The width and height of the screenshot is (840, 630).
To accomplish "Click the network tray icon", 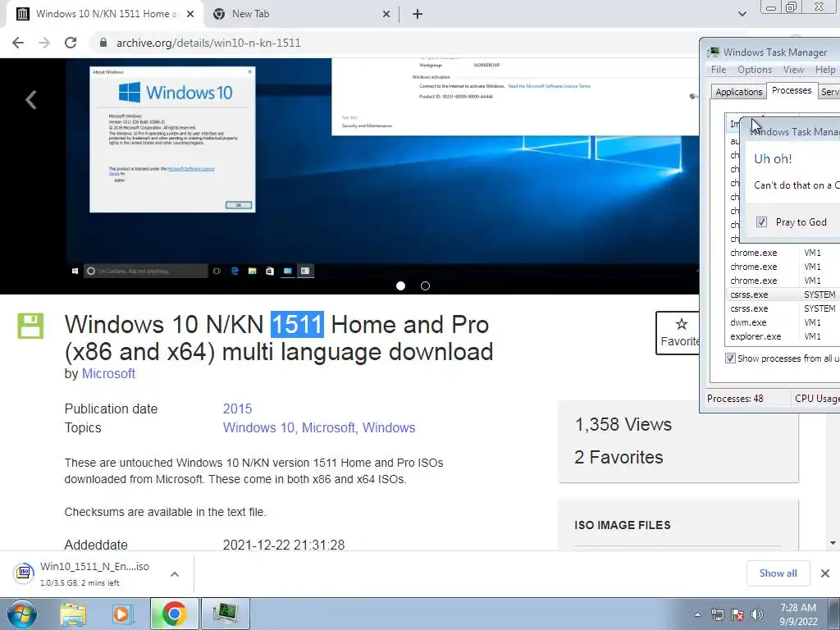I will [x=717, y=614].
